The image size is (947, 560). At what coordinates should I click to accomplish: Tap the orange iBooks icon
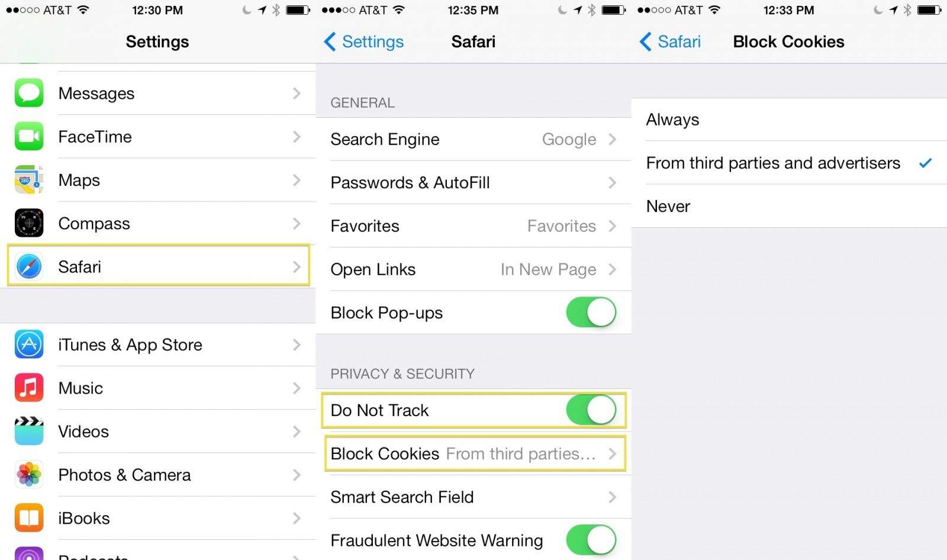[x=29, y=518]
